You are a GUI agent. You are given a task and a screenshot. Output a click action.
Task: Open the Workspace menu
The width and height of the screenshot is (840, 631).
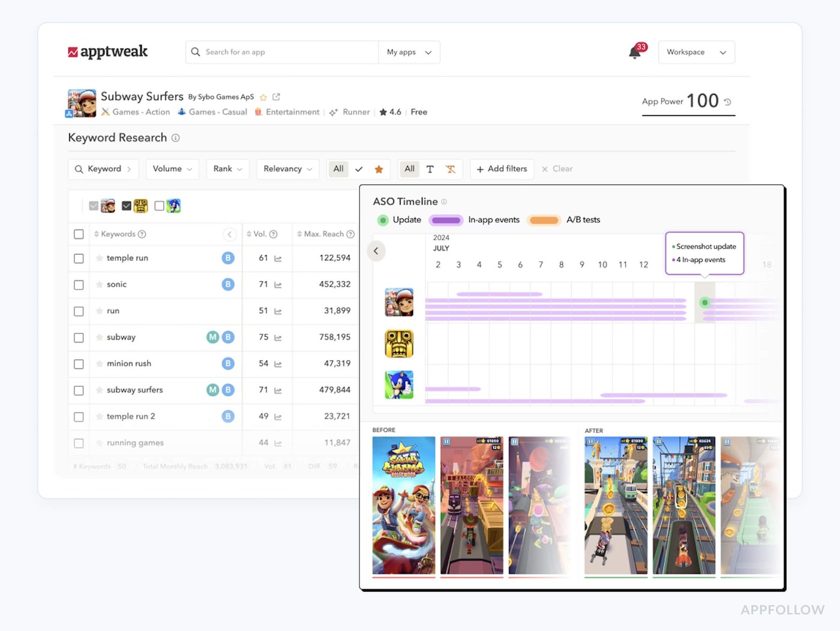[696, 52]
